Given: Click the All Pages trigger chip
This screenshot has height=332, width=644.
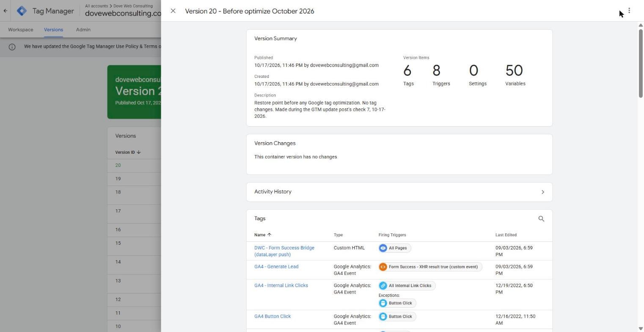Looking at the screenshot, I should pyautogui.click(x=395, y=248).
